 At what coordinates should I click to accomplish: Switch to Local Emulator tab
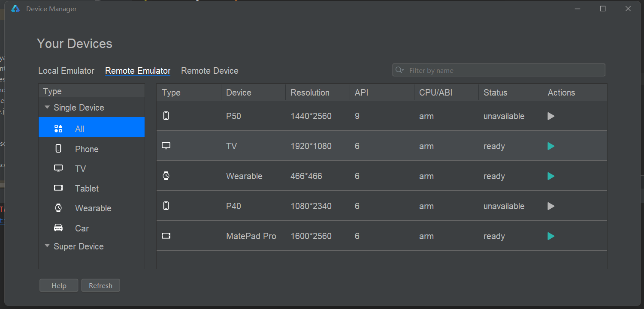[x=66, y=71]
